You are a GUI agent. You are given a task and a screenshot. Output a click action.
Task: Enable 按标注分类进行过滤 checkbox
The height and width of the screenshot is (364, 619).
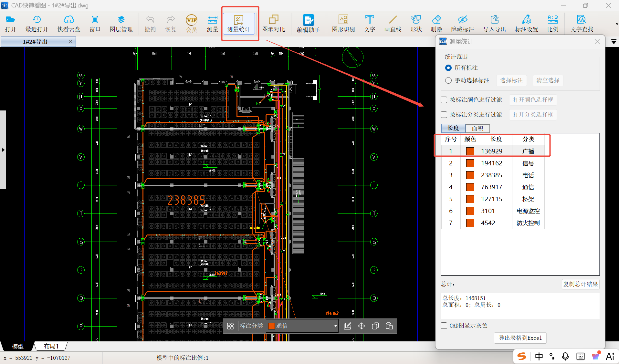(444, 115)
